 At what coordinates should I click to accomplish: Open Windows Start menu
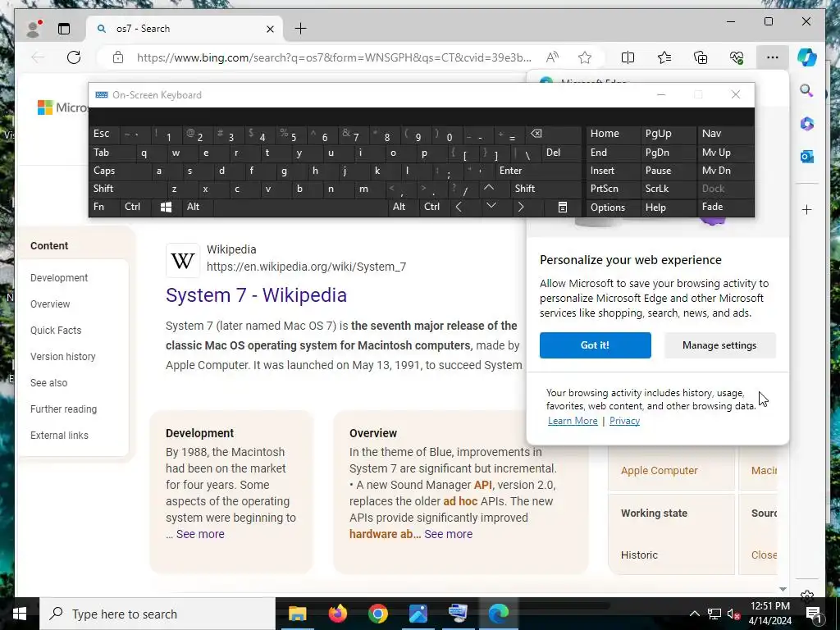[20, 614]
